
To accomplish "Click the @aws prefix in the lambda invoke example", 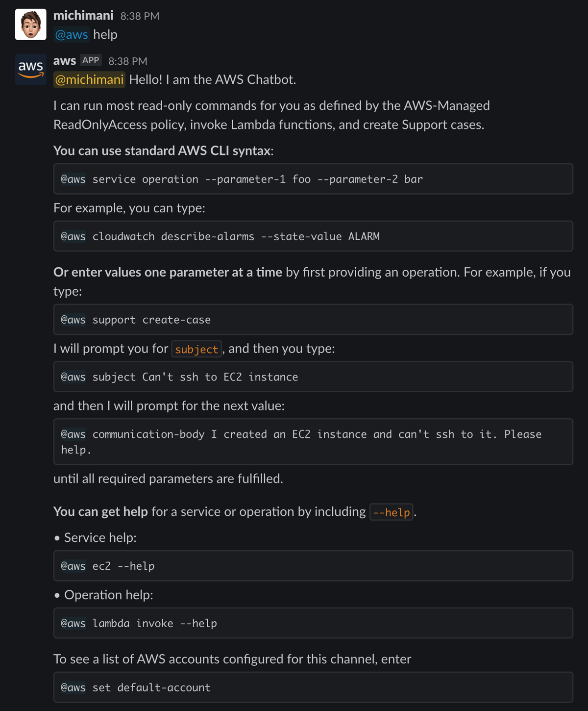I will 73,623.
